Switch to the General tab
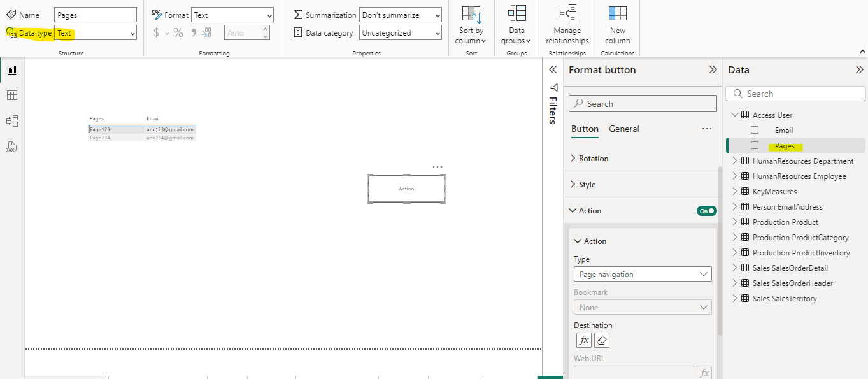 click(624, 129)
